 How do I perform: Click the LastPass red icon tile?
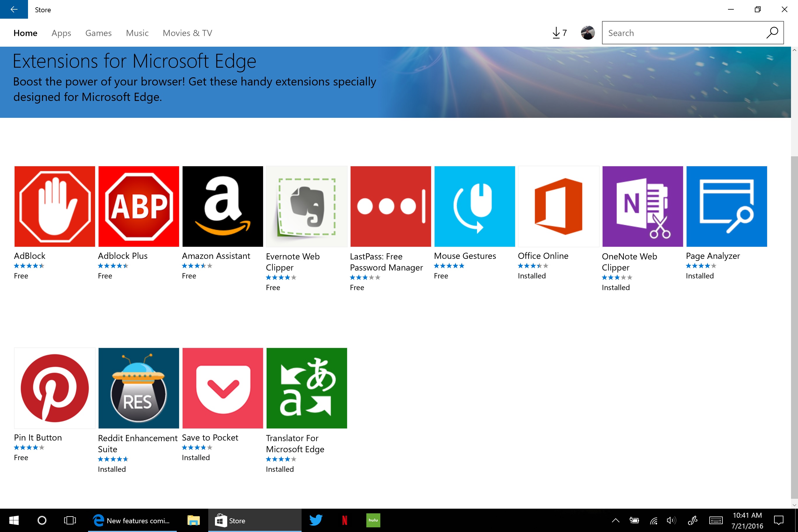pos(391,206)
